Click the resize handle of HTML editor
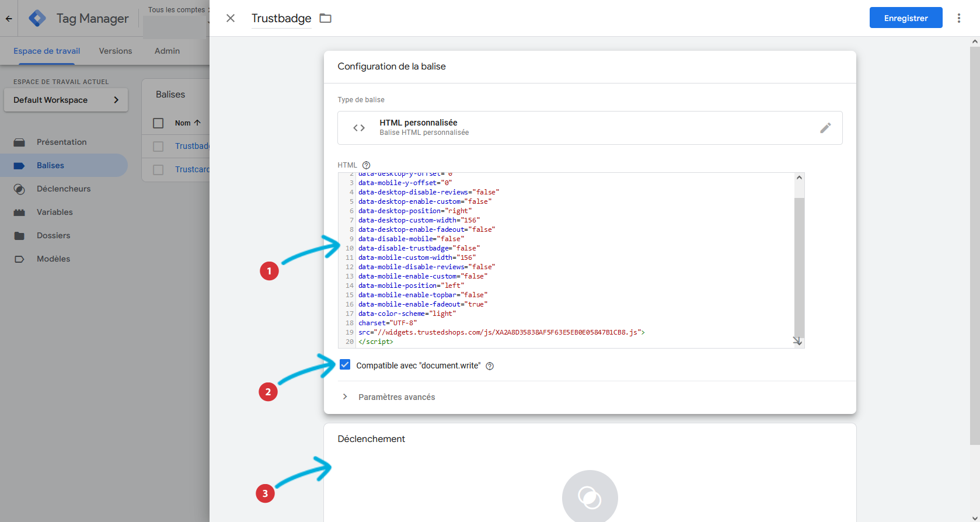This screenshot has height=522, width=980. [x=797, y=341]
